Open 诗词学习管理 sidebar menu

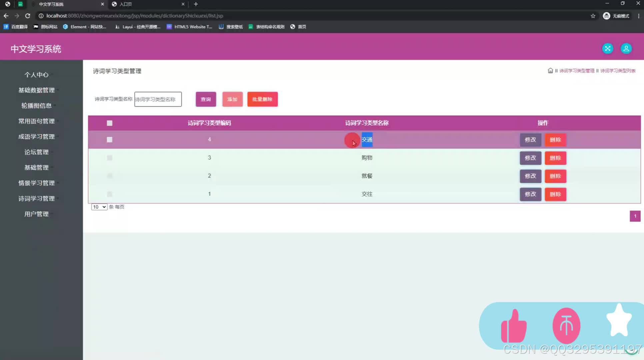[x=36, y=198]
